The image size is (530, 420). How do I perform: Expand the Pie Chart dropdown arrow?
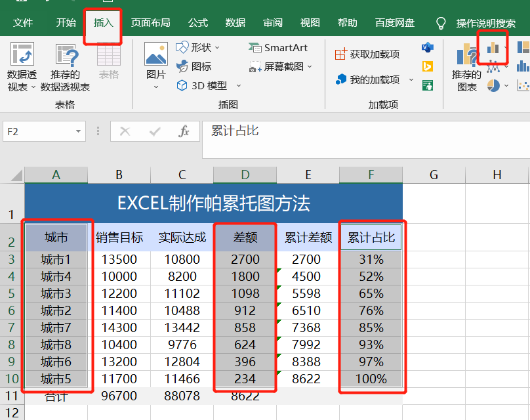coord(506,85)
